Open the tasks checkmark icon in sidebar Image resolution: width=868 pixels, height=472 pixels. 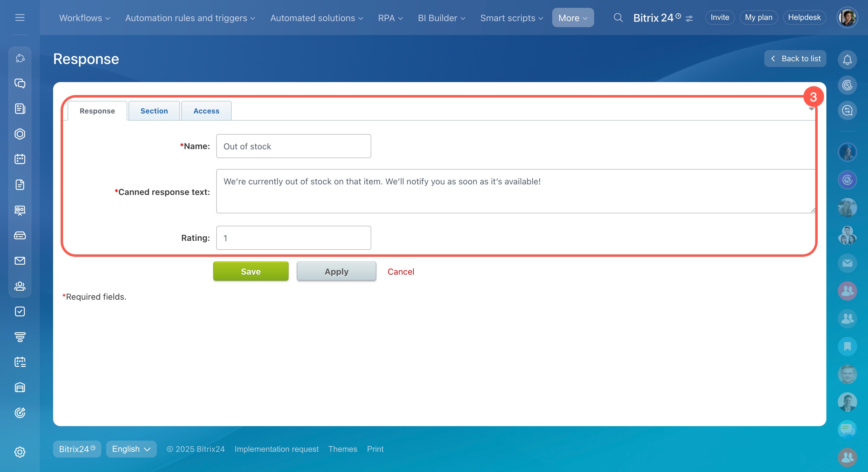(x=20, y=311)
